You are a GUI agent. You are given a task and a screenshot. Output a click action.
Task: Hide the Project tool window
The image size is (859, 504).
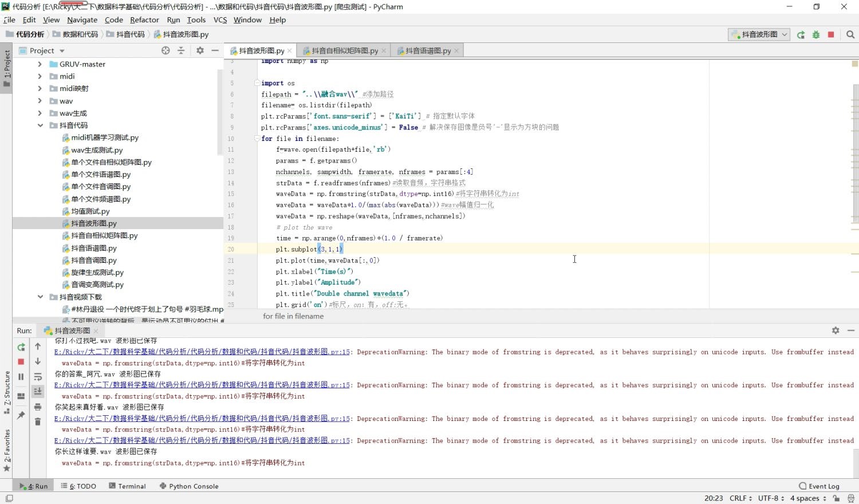click(215, 50)
